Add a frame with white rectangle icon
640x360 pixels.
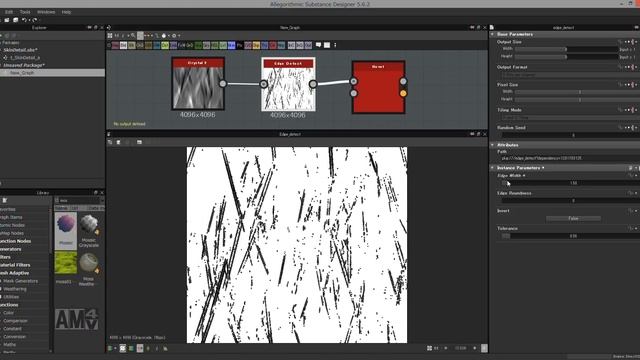pos(327,45)
